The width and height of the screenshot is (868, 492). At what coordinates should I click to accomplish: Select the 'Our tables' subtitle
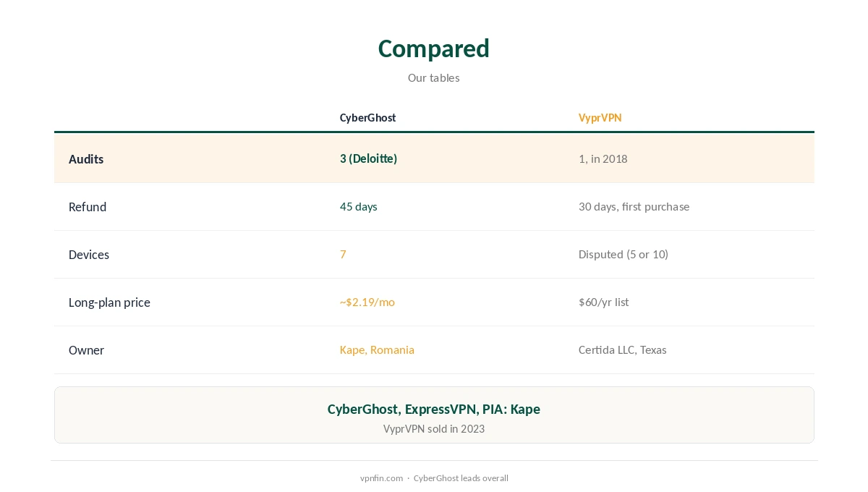433,78
